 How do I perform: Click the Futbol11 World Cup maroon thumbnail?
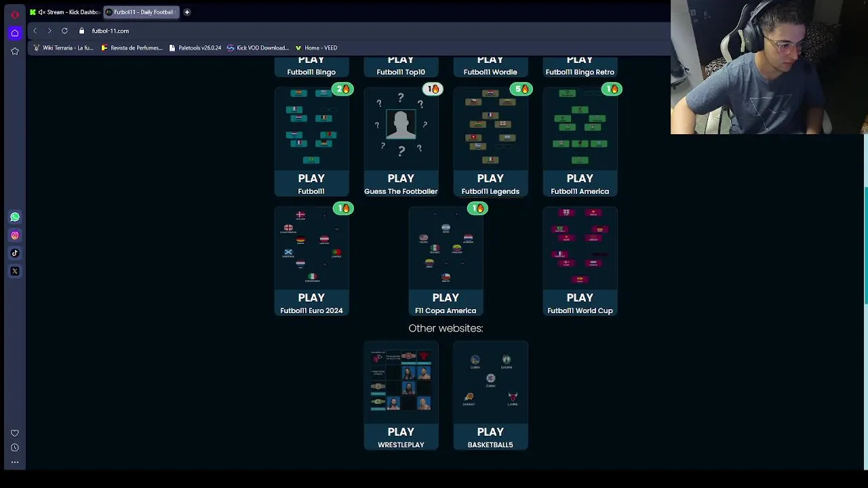(580, 247)
